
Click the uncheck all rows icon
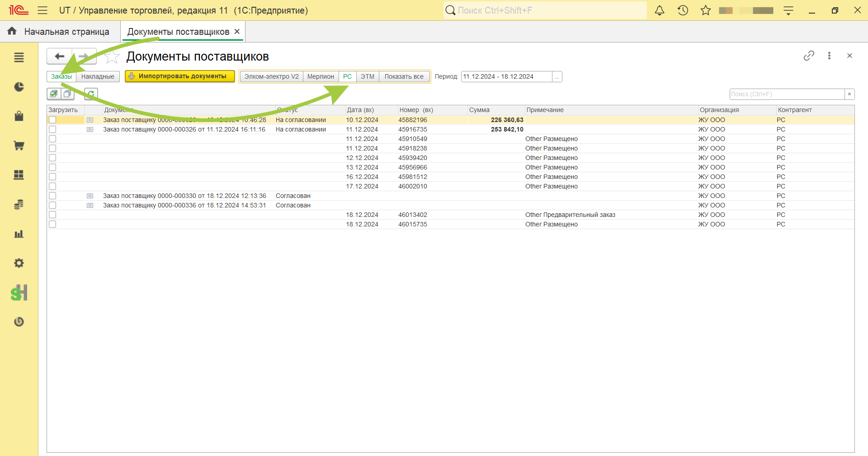pyautogui.click(x=67, y=94)
